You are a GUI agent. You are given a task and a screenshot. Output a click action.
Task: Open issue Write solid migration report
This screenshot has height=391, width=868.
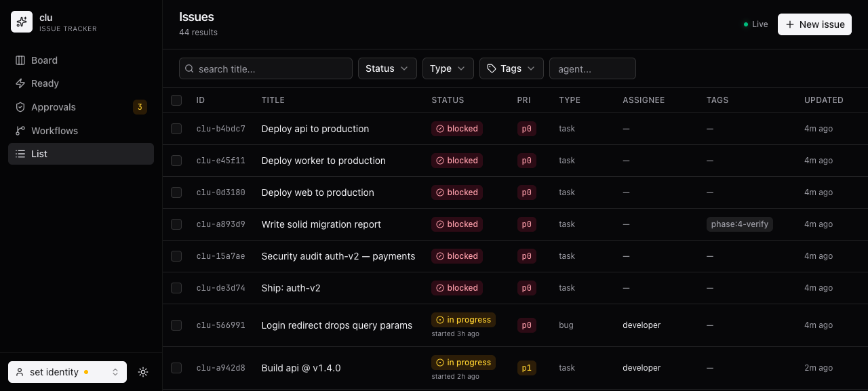click(x=321, y=224)
